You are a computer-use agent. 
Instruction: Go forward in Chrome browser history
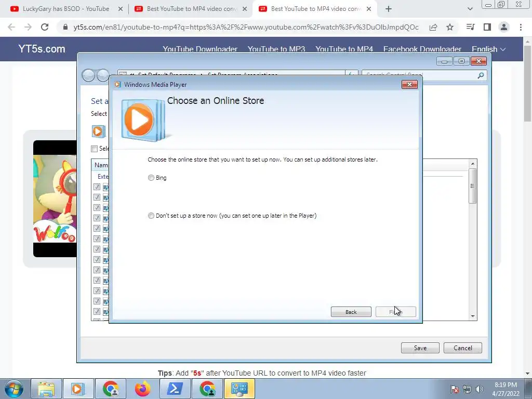28,27
